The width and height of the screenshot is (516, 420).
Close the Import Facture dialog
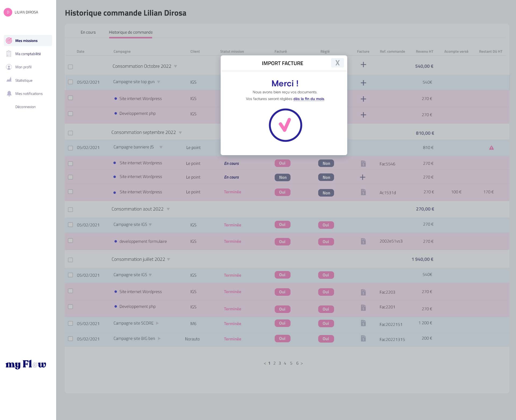(337, 63)
